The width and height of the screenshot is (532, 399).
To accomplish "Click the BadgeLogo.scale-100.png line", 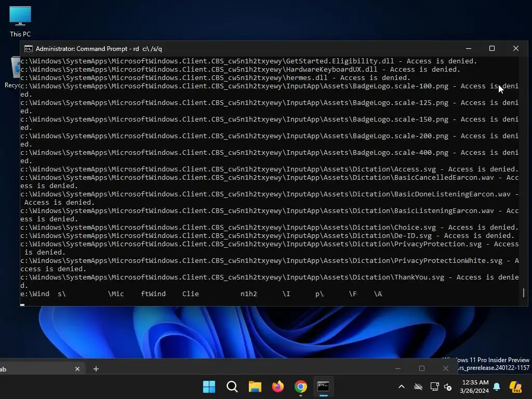I will pyautogui.click(x=270, y=90).
